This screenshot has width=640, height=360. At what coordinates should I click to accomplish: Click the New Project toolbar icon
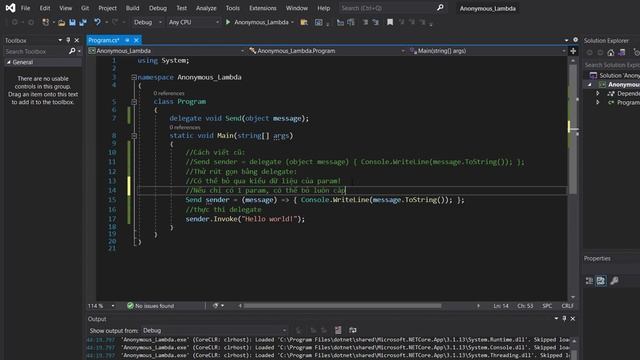pos(45,22)
